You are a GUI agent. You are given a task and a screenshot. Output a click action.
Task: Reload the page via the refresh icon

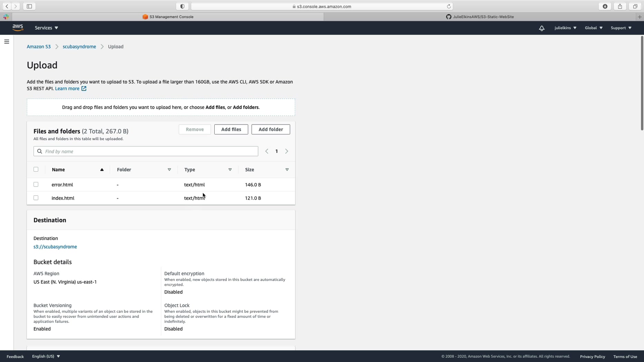[x=449, y=6]
